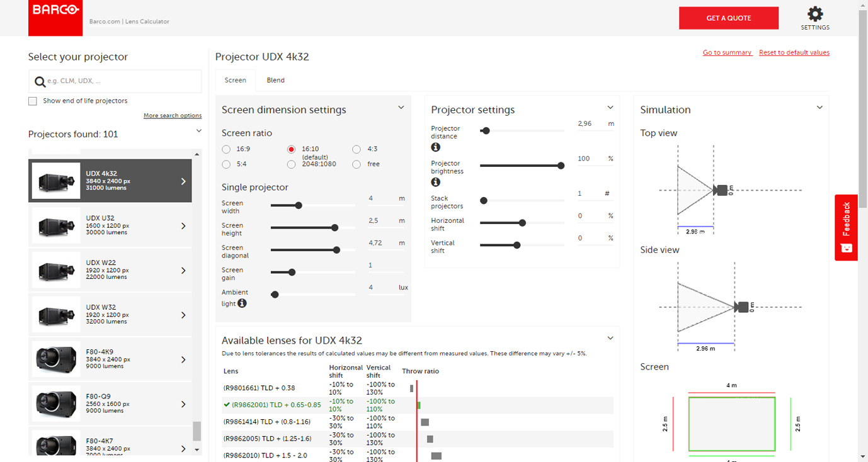Select the 4:3 screen ratio

357,149
